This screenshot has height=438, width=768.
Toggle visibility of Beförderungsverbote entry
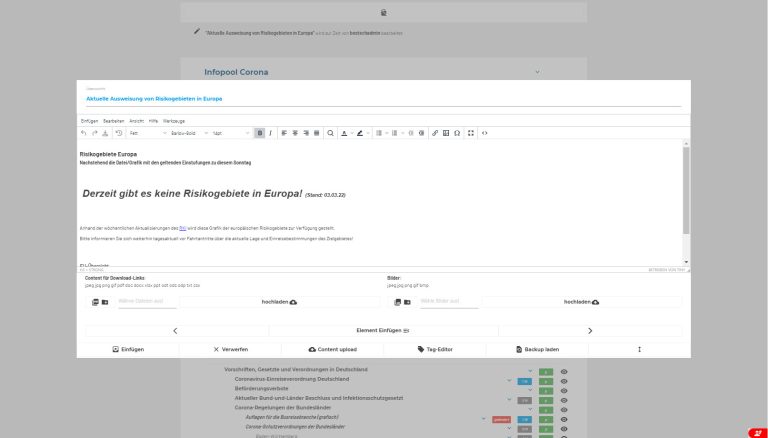pos(564,389)
